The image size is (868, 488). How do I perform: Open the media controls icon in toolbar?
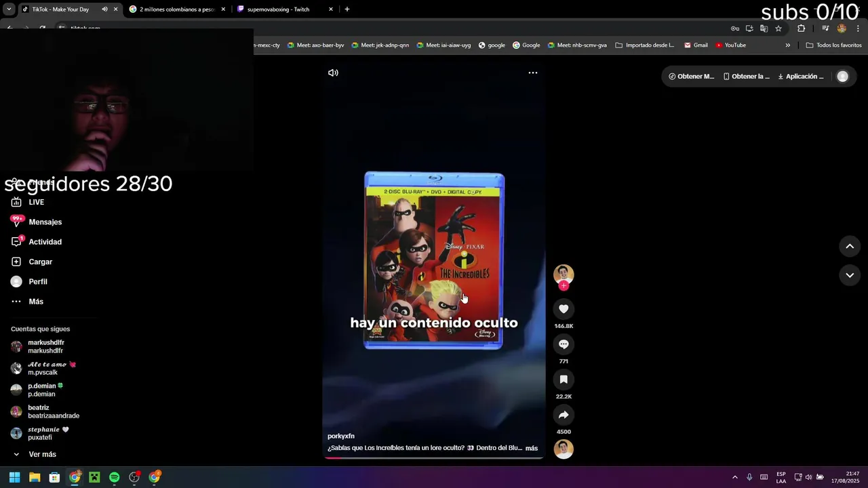825,28
